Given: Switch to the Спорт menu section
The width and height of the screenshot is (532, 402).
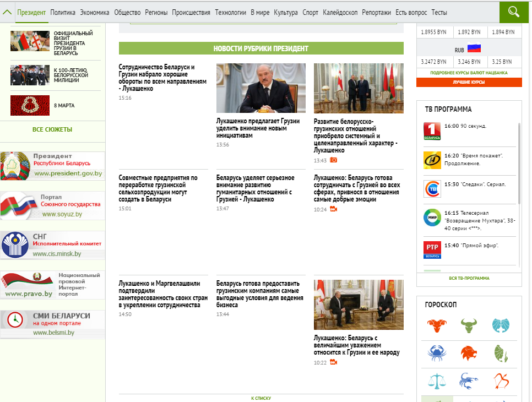Looking at the screenshot, I should [x=310, y=12].
